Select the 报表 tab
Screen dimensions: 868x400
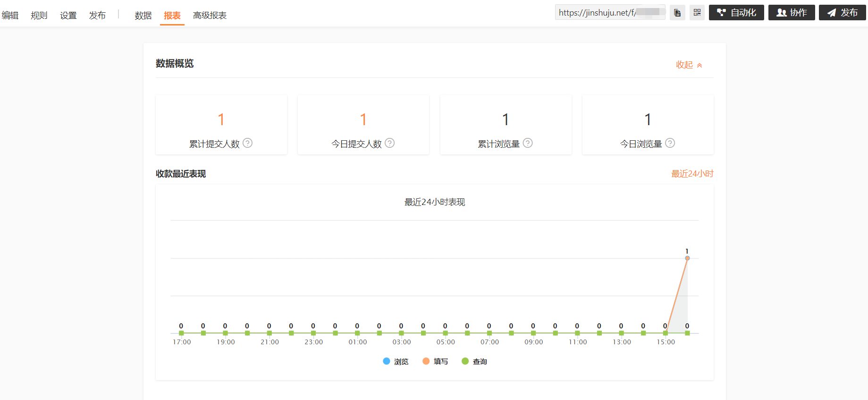pos(172,16)
